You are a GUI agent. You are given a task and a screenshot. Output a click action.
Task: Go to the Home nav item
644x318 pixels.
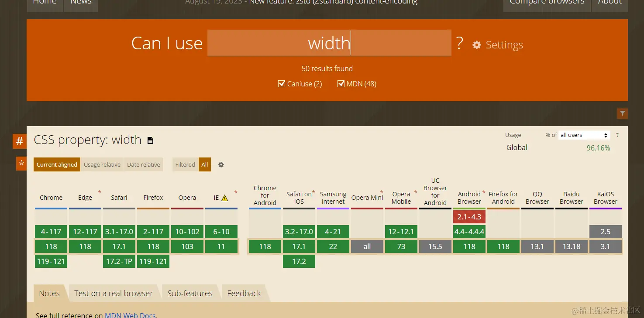pyautogui.click(x=45, y=3)
